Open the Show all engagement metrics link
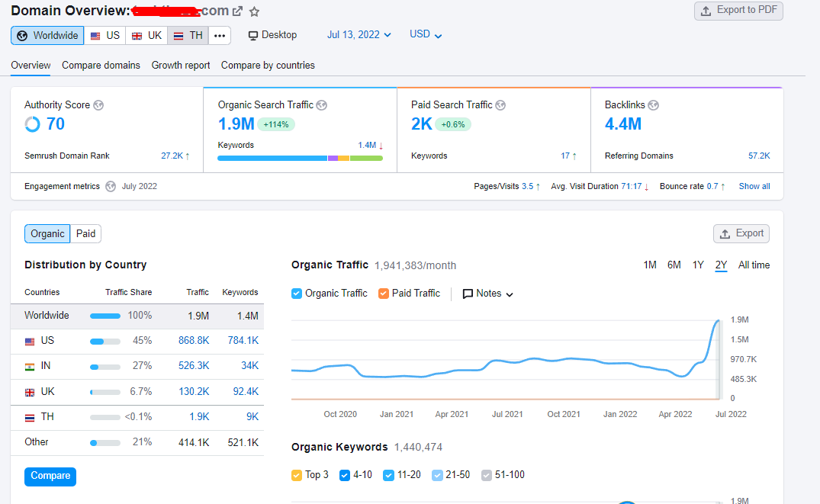 click(754, 187)
